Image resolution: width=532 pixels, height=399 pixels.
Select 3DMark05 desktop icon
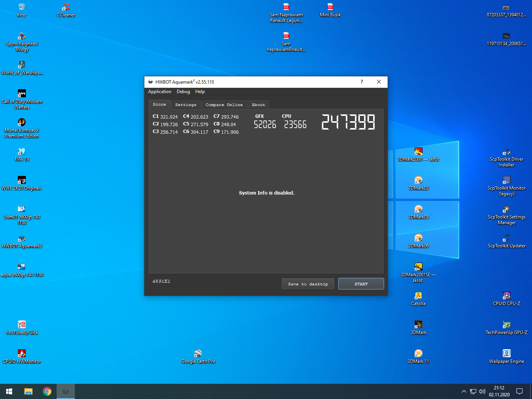point(418,212)
